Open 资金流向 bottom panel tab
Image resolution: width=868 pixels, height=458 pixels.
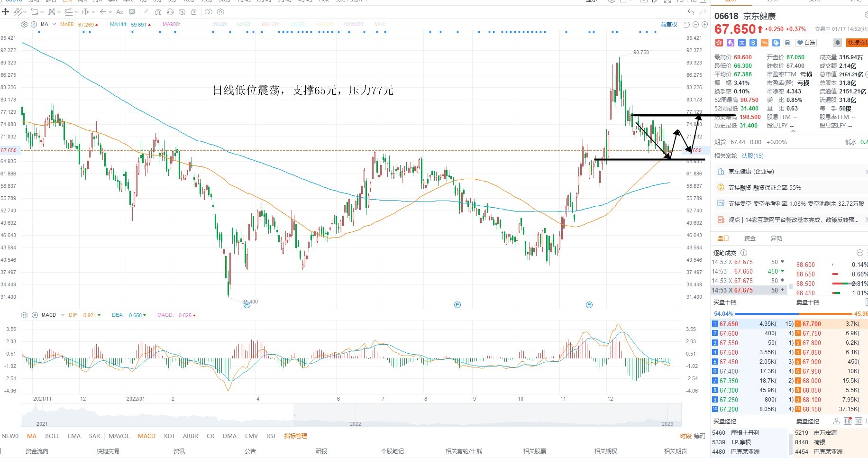[x=37, y=451]
